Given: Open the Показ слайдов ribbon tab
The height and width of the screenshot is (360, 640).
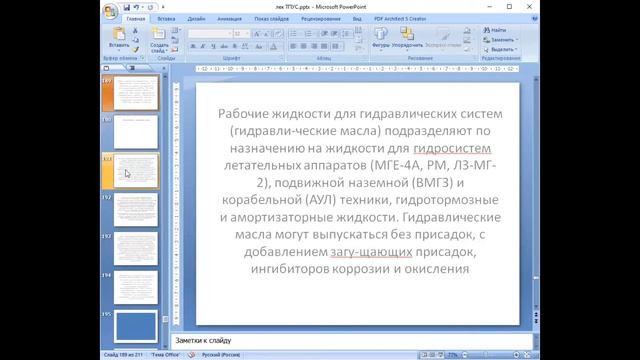Looking at the screenshot, I should 271,19.
